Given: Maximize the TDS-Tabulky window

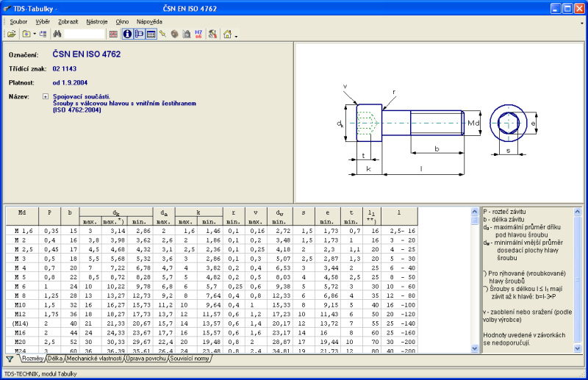Looking at the screenshot, I should pos(567,9).
